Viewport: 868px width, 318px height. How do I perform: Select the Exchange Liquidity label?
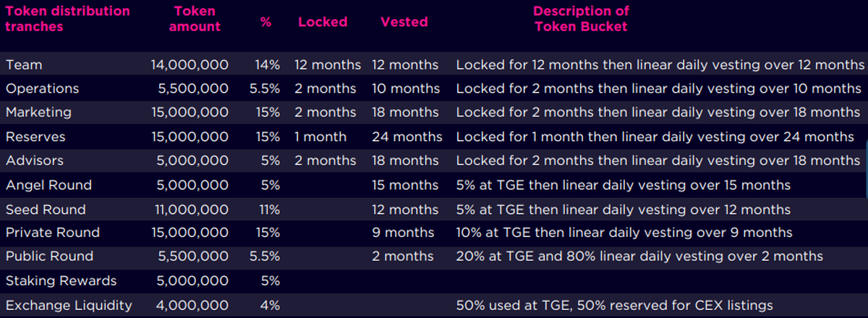[69, 305]
